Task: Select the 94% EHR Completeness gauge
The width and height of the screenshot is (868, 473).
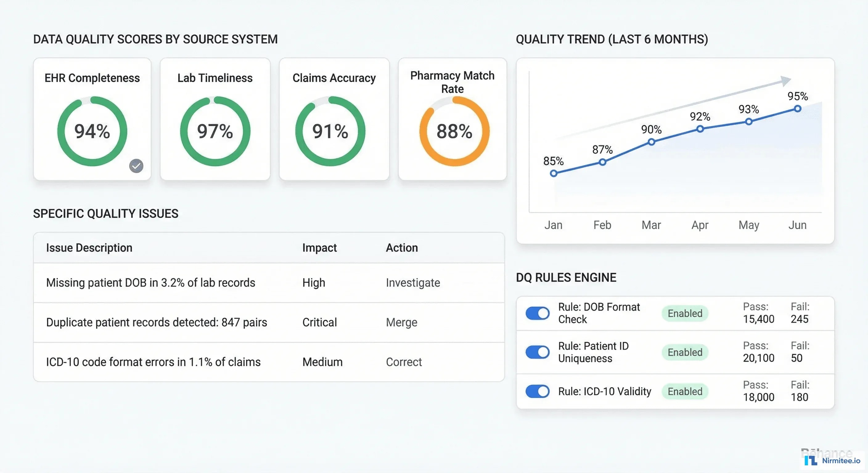Action: pyautogui.click(x=92, y=131)
